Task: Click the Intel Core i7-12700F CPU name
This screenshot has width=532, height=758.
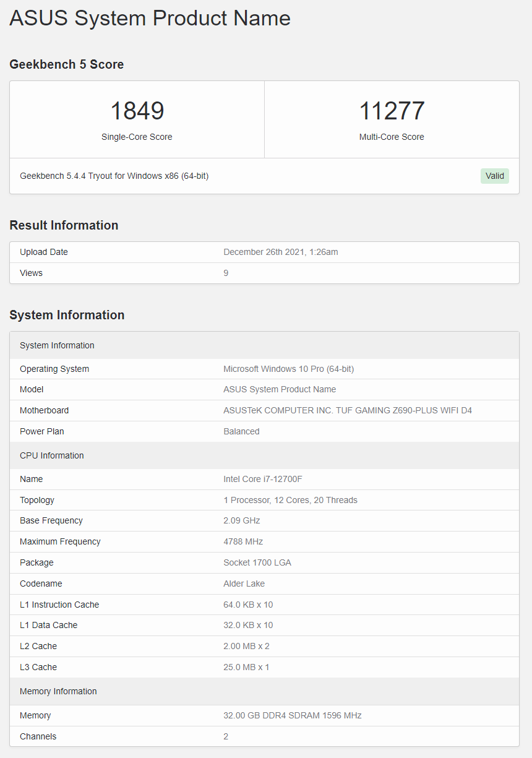Action: 262,479
